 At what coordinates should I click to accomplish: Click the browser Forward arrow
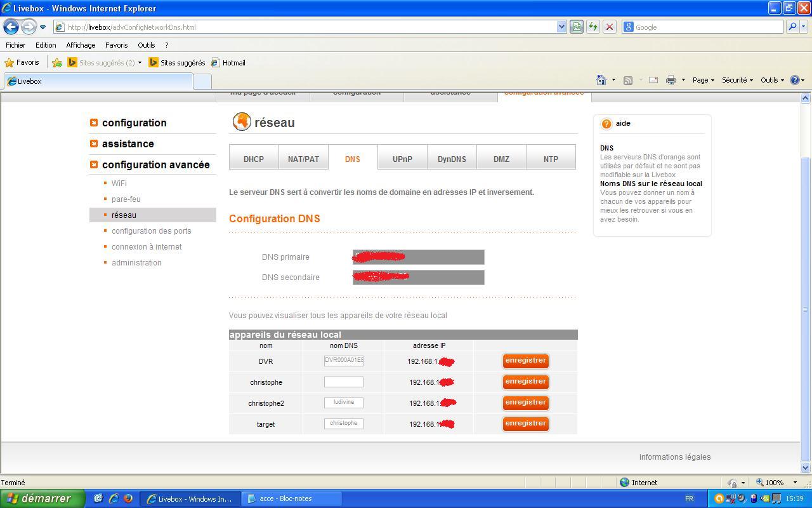[29, 27]
